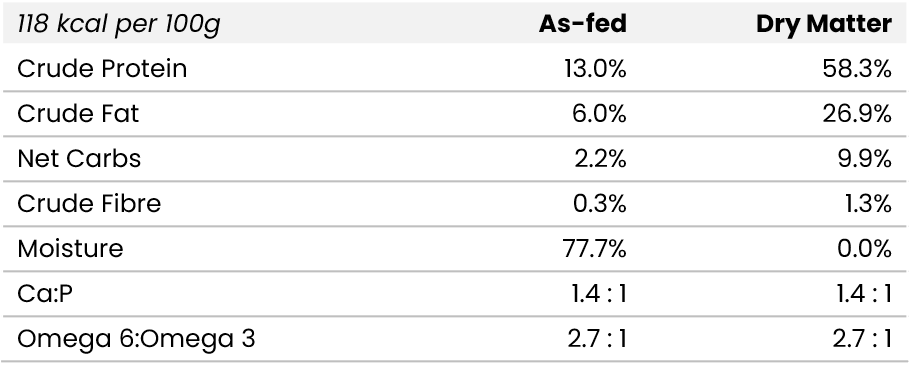This screenshot has width=910, height=366.
Task: Click the 26.9% dry matter fat value
Action: (857, 114)
